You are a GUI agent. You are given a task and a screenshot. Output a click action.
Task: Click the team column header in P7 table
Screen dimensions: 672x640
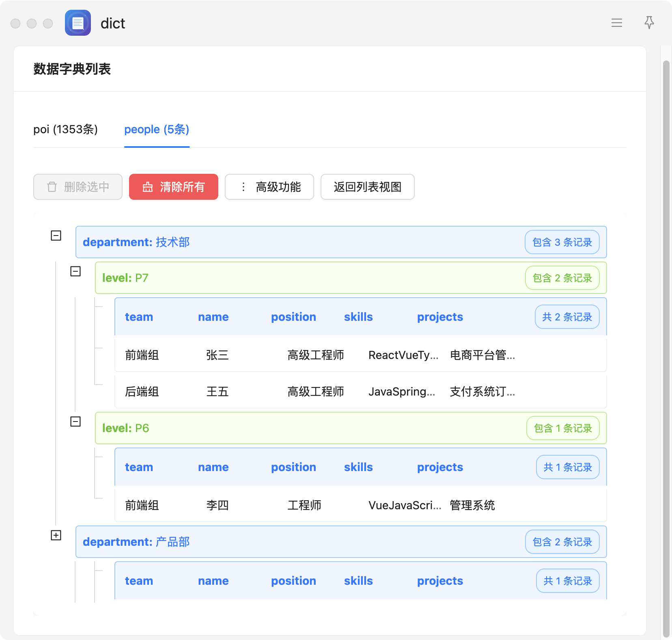139,317
